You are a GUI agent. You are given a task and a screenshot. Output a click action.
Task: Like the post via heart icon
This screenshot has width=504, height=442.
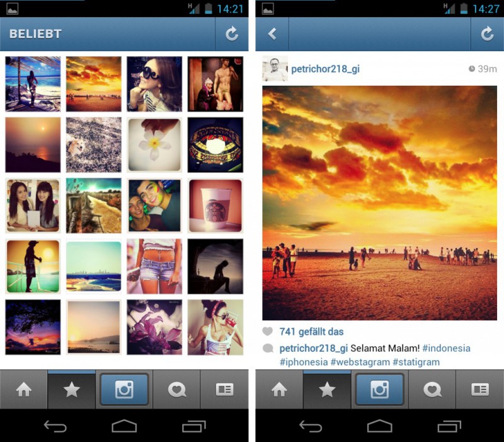point(267,331)
